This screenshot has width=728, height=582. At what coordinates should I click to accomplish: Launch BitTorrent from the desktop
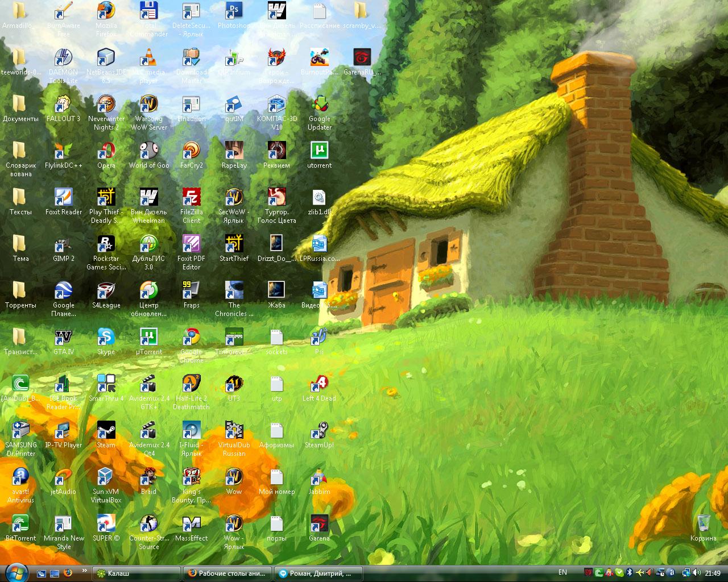(x=21, y=528)
